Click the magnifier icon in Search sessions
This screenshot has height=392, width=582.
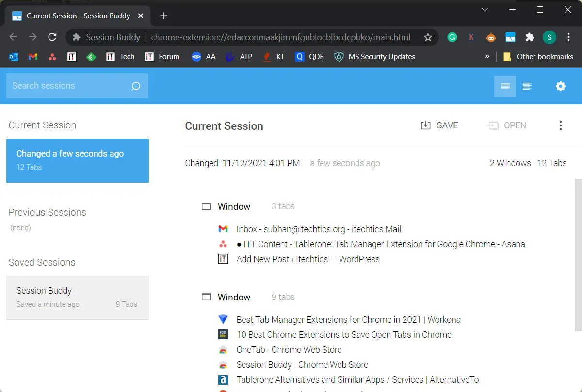(x=136, y=86)
